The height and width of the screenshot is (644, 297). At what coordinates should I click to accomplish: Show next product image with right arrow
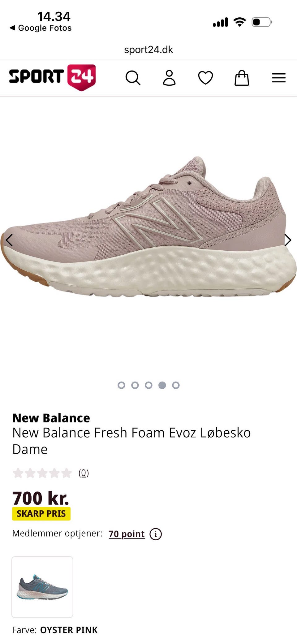click(288, 240)
